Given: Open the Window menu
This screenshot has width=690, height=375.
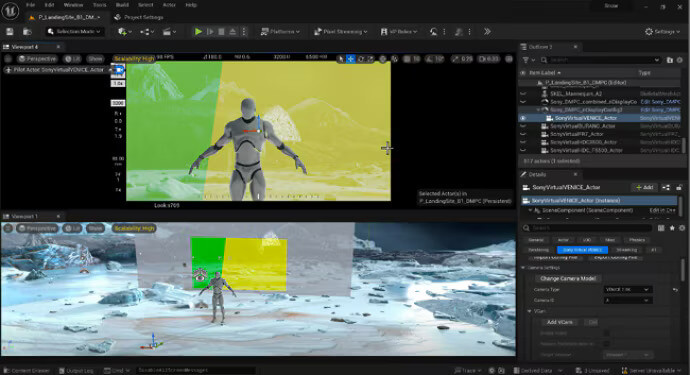Looking at the screenshot, I should pos(73,5).
